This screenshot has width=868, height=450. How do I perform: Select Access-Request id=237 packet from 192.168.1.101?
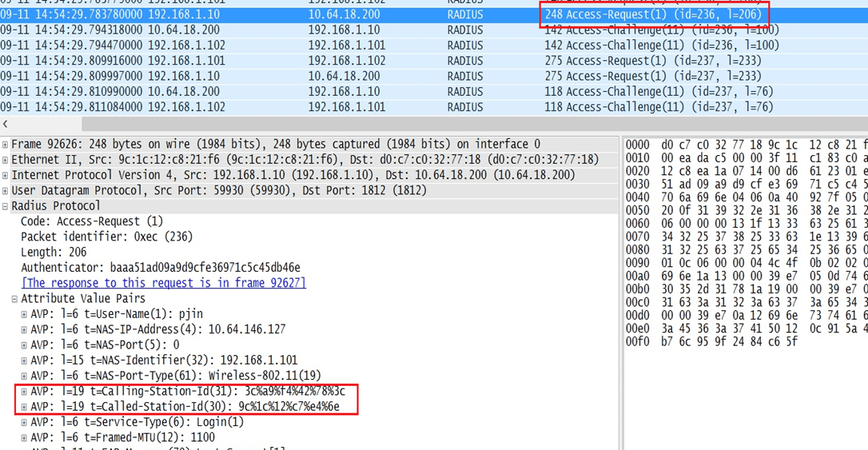(434, 61)
